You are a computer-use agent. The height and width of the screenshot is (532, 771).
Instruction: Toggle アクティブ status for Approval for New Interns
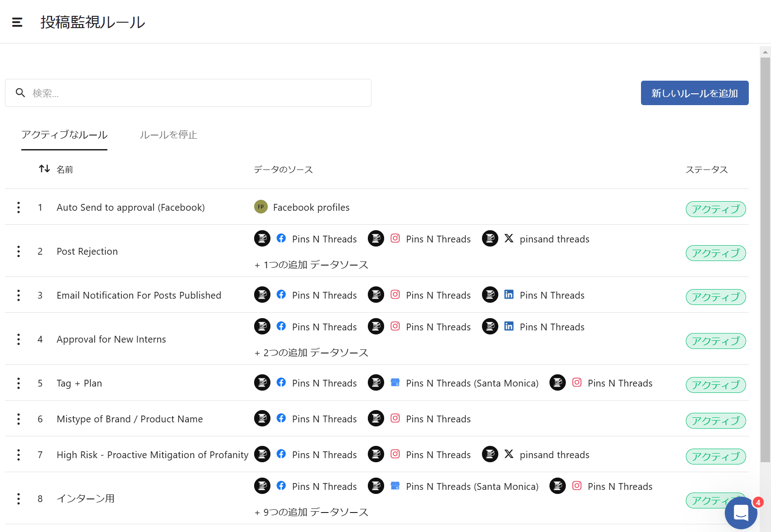tap(715, 341)
